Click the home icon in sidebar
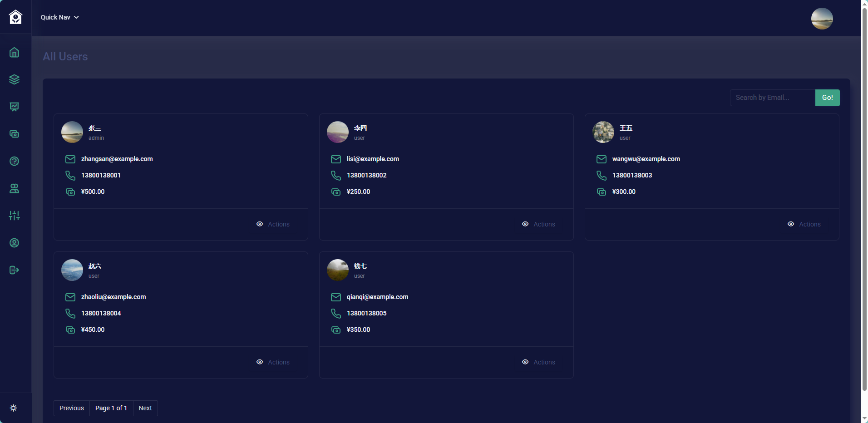This screenshot has height=423, width=868. coord(15,53)
